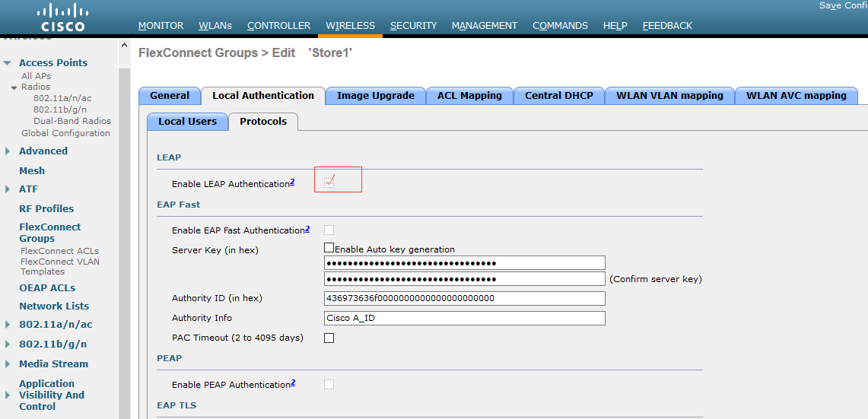
Task: Open footnote 2 link beside LEAP Authentication
Action: tap(292, 182)
